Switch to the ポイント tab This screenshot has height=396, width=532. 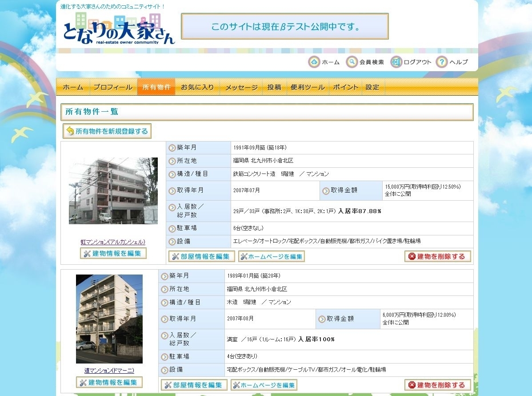[345, 87]
